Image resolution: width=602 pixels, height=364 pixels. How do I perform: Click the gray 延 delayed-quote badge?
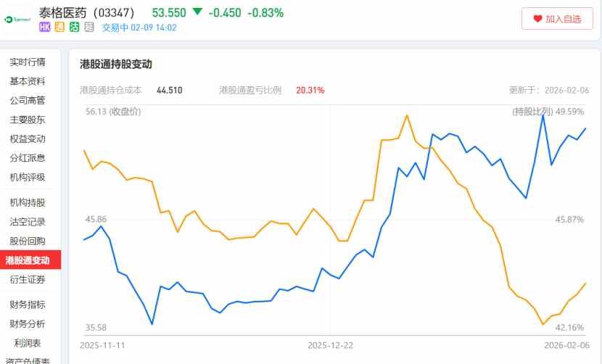click(88, 28)
